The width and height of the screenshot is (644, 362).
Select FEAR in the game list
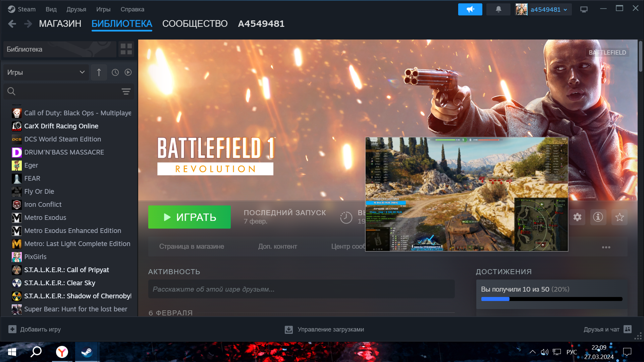pyautogui.click(x=32, y=178)
